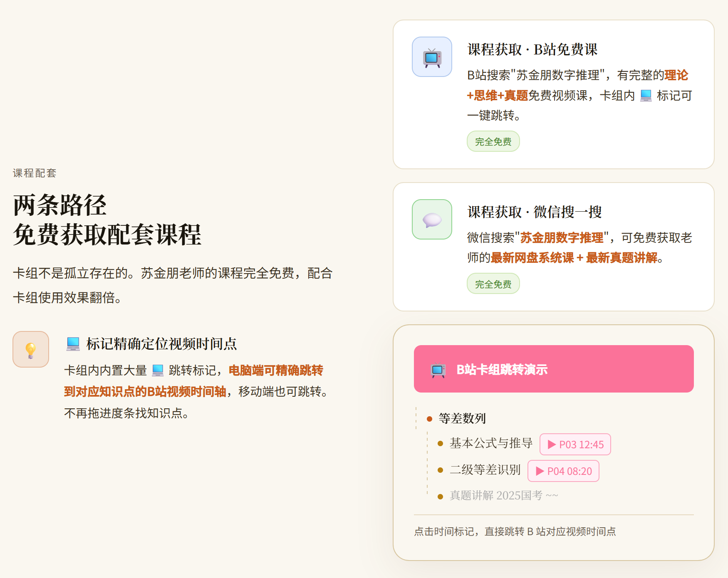
Task: Click the B站卡组跳转演示 banner title
Action: pyautogui.click(x=502, y=369)
